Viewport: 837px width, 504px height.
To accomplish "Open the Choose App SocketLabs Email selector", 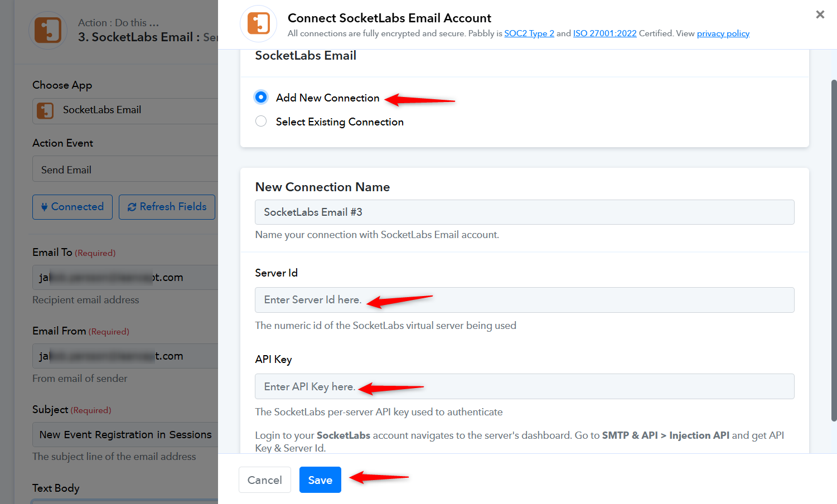I will [x=125, y=111].
